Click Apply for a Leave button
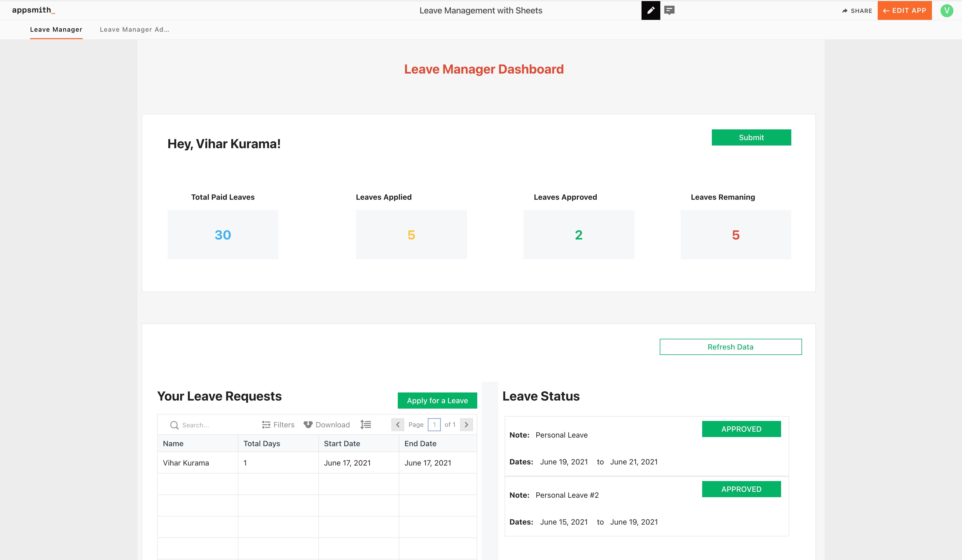 [437, 401]
